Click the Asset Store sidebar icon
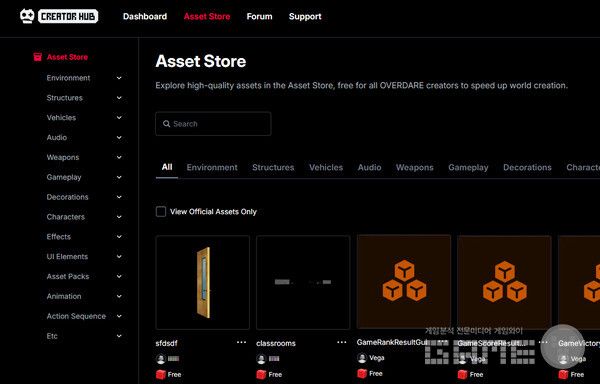The image size is (600, 384). tap(38, 57)
